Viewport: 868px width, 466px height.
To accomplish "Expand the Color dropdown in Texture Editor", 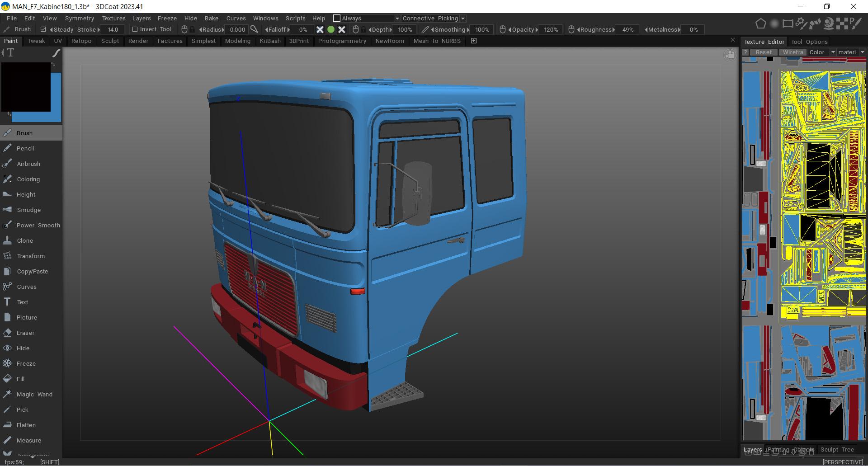I will click(833, 52).
